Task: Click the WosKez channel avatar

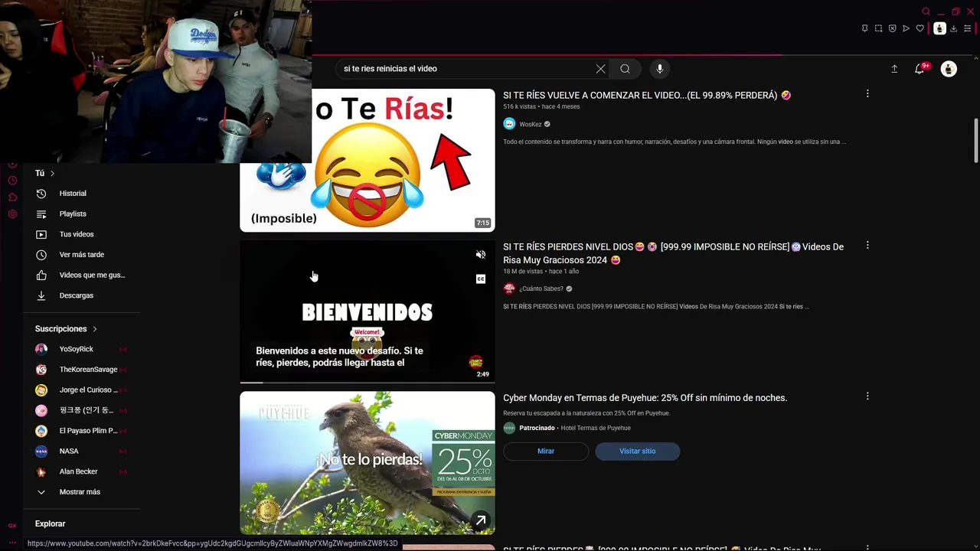Action: click(x=509, y=124)
